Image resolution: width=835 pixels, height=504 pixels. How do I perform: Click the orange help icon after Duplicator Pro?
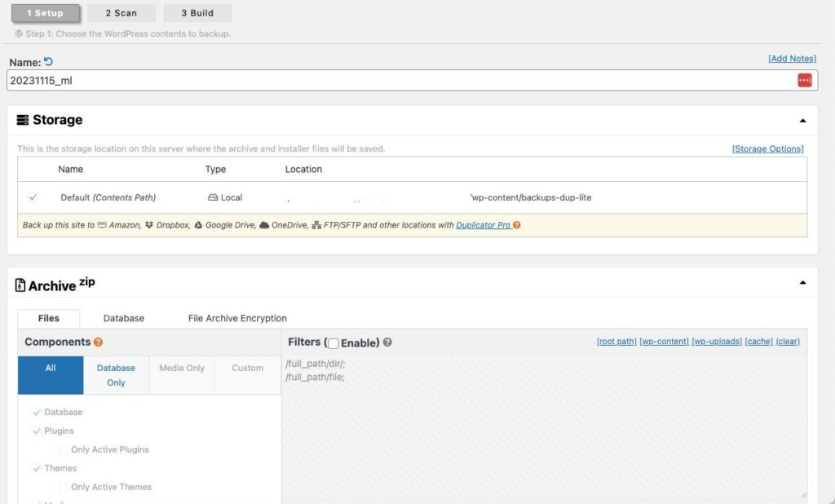(x=517, y=225)
